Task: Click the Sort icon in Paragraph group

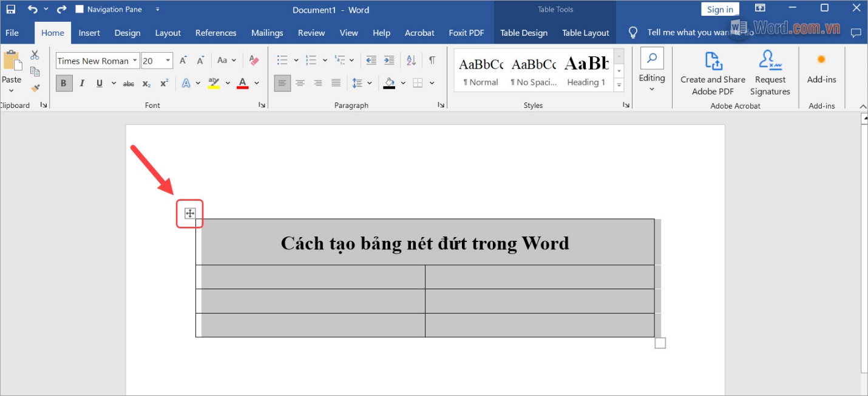Action: 412,60
